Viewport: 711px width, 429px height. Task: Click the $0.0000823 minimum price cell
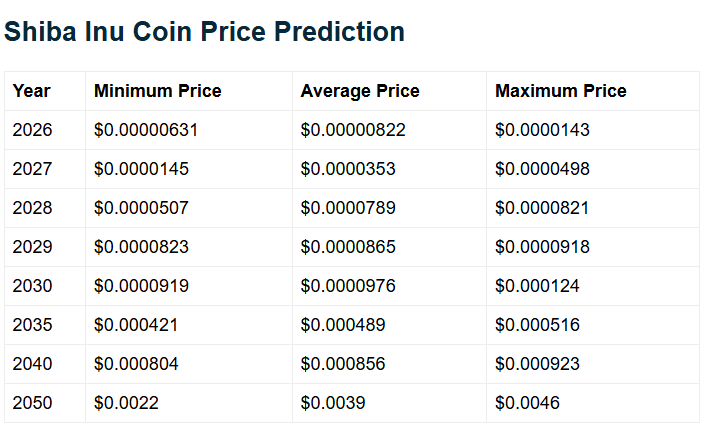click(x=141, y=247)
